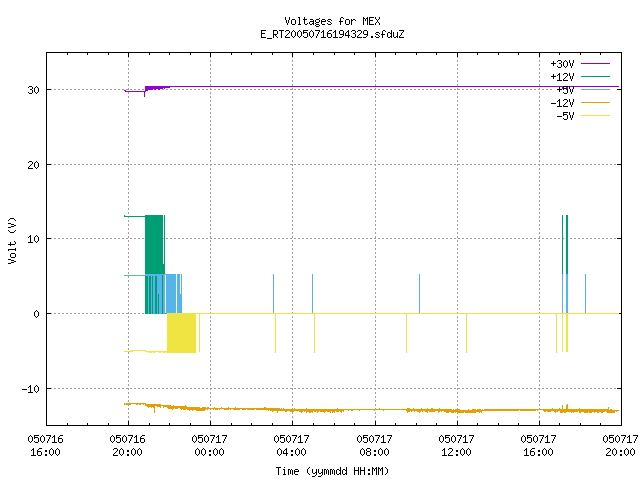This screenshot has height=480, width=640.
Task: Click the orange -12V legend line sample
Action: click(x=595, y=102)
